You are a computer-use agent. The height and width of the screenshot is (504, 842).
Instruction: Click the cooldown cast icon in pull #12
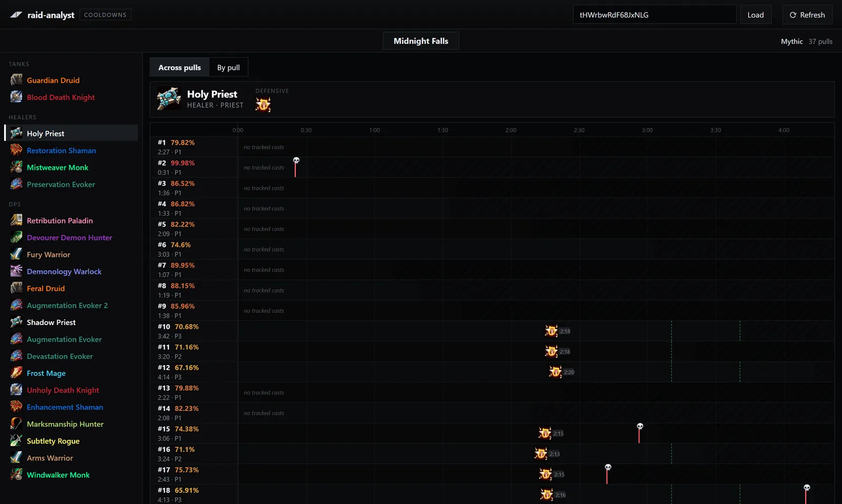555,372
